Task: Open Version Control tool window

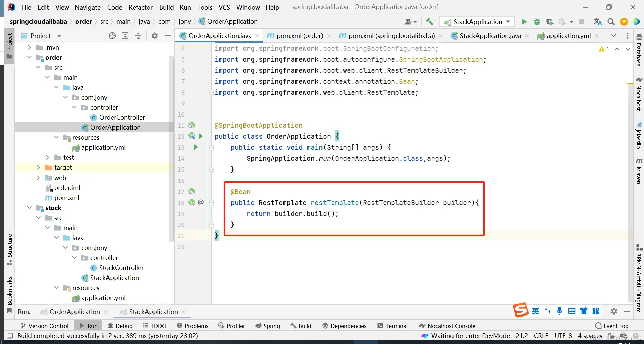Action: click(x=44, y=326)
